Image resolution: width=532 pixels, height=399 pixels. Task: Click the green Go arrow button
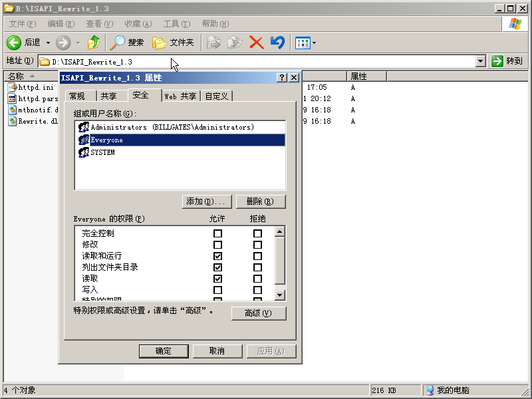(497, 61)
